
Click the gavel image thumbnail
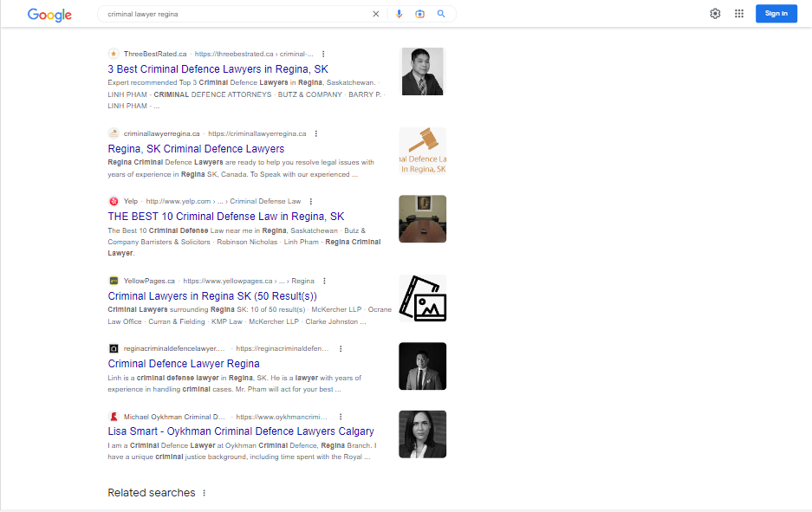click(422, 151)
